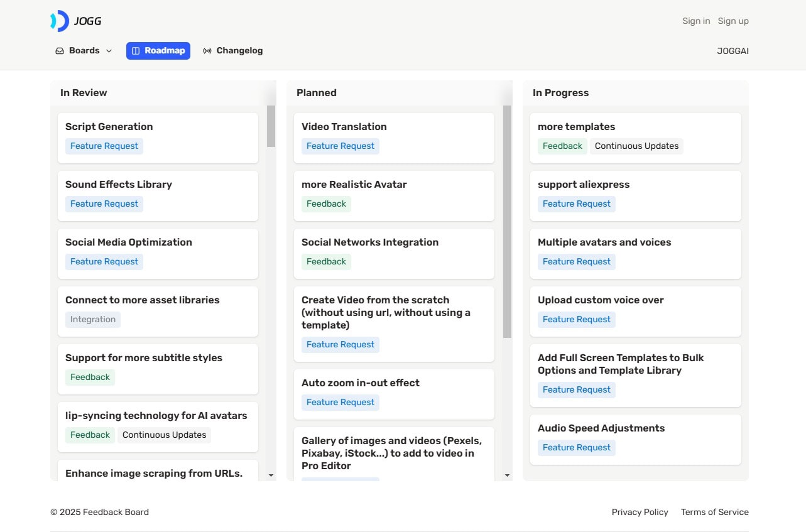Expand the Boards dropdown chevron
Image resolution: width=806 pixels, height=532 pixels.
click(x=109, y=51)
